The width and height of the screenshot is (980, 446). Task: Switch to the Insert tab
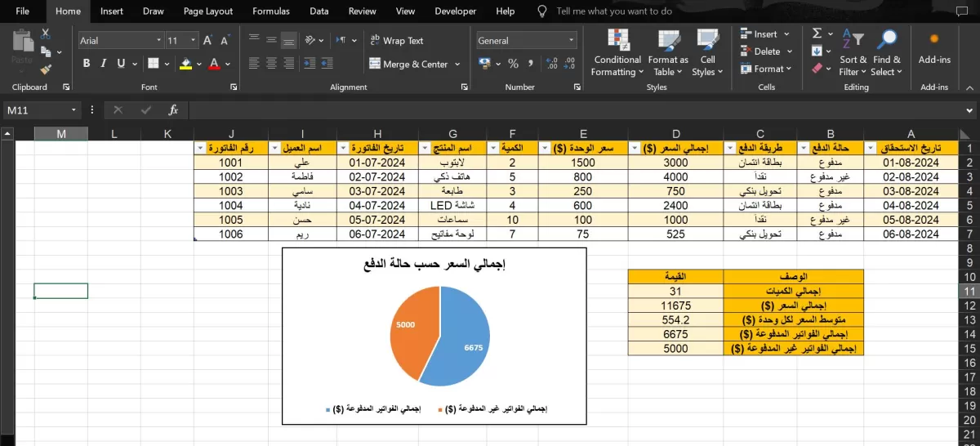tap(112, 11)
